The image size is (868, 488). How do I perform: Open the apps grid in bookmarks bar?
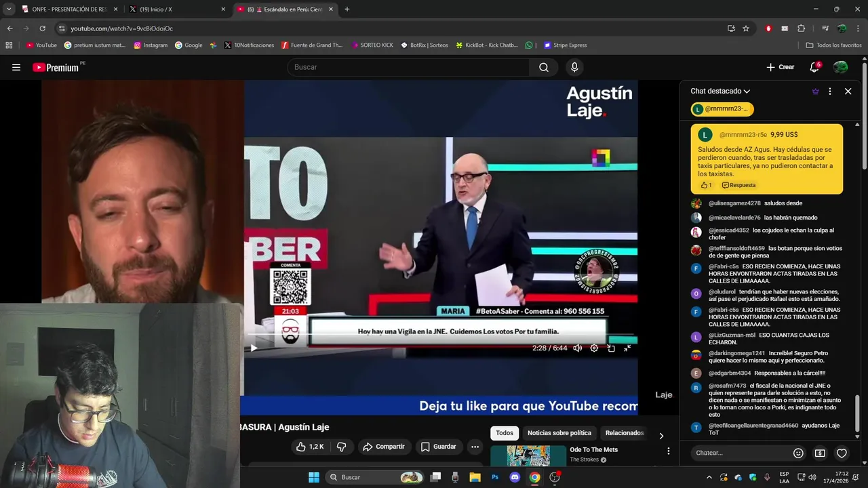pyautogui.click(x=9, y=45)
